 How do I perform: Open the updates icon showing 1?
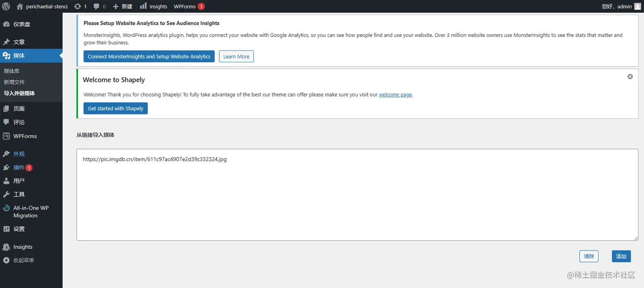point(77,6)
